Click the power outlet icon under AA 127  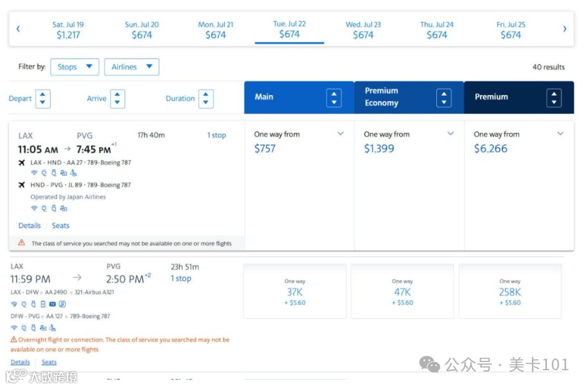point(24,328)
